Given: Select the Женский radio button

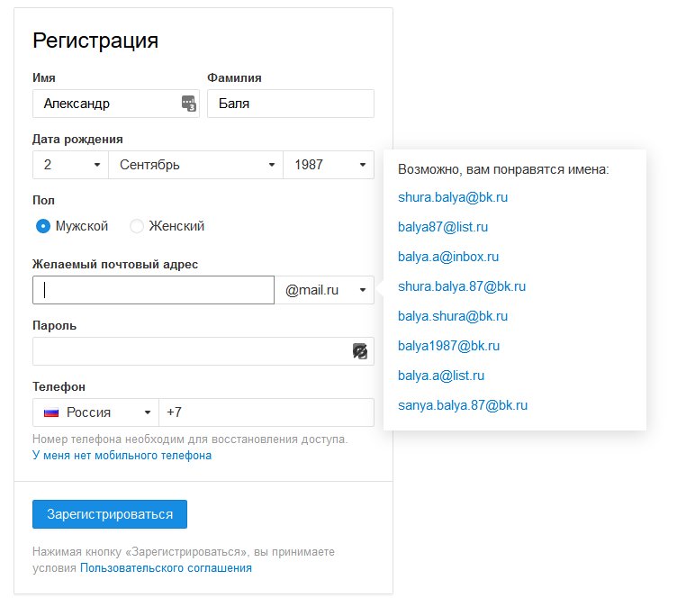Looking at the screenshot, I should pos(137,226).
